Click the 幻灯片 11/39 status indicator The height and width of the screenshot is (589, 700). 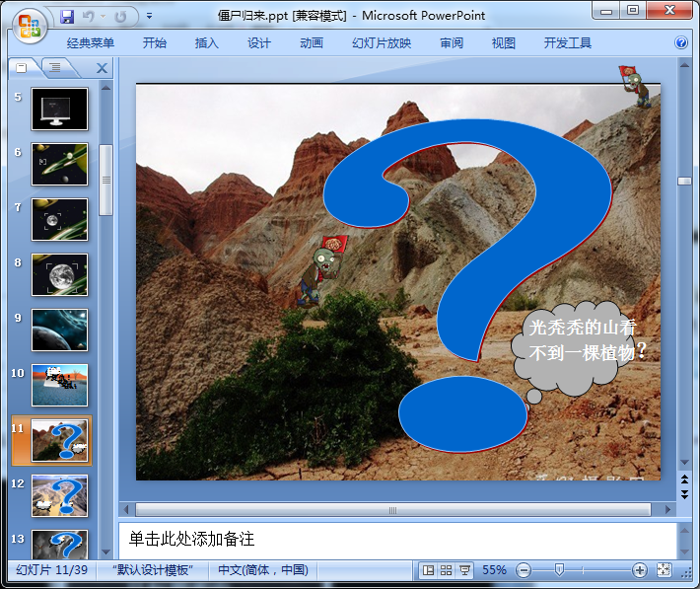tap(52, 570)
